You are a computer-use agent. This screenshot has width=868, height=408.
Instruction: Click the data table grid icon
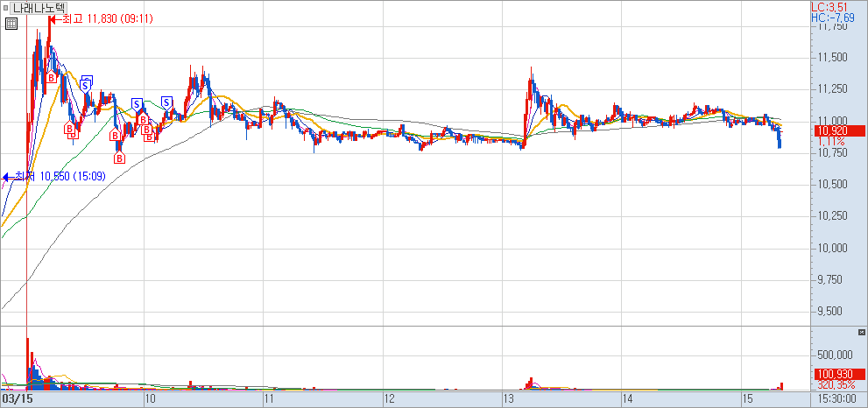pyautogui.click(x=11, y=24)
